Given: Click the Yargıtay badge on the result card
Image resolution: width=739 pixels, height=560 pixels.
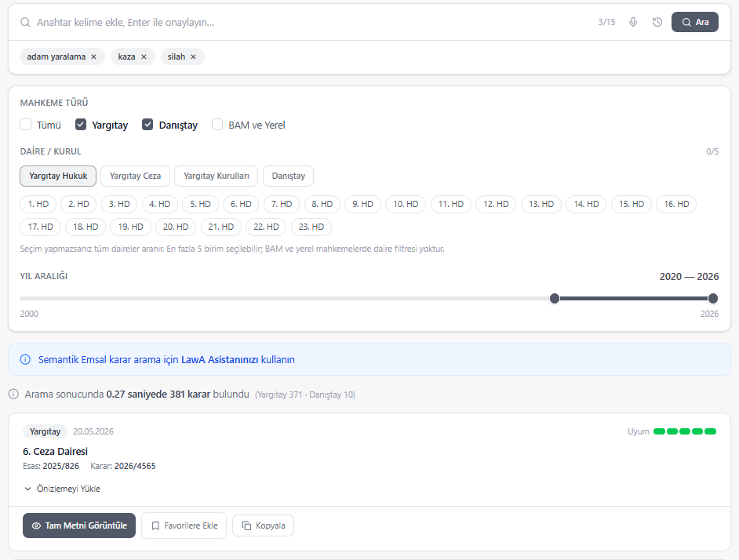Looking at the screenshot, I should coord(46,431).
